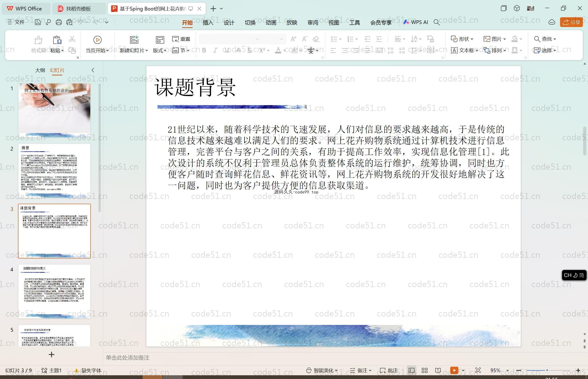Adjust the zoom slider handle
This screenshot has height=379, width=588.
point(547,370)
